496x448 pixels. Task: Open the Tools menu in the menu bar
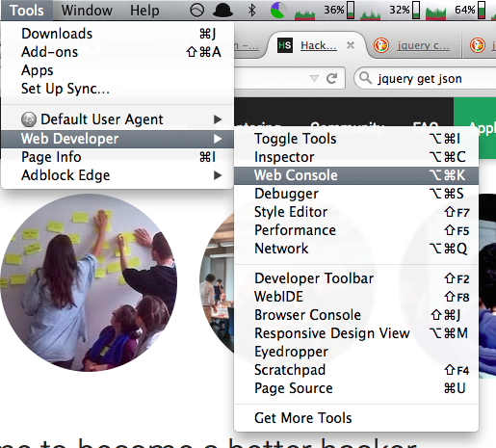click(27, 11)
